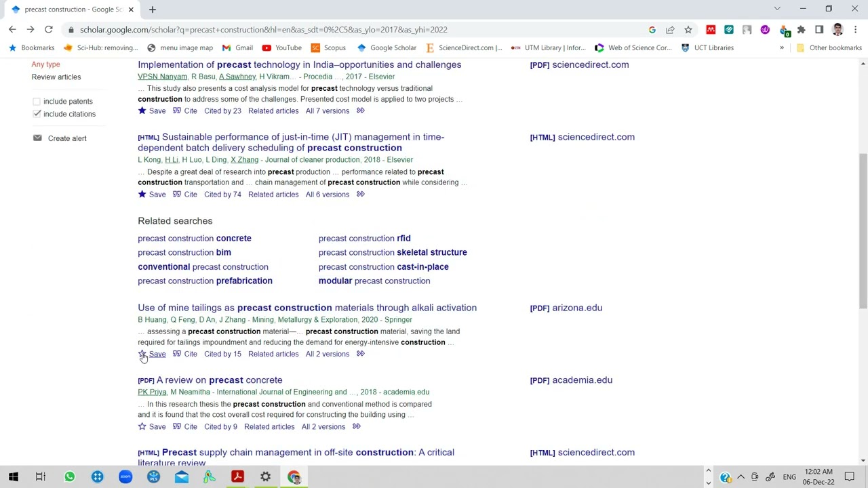Screen dimensions: 868x488
Task: Open Adobe Acrobat from the taskbar
Action: pos(237,477)
